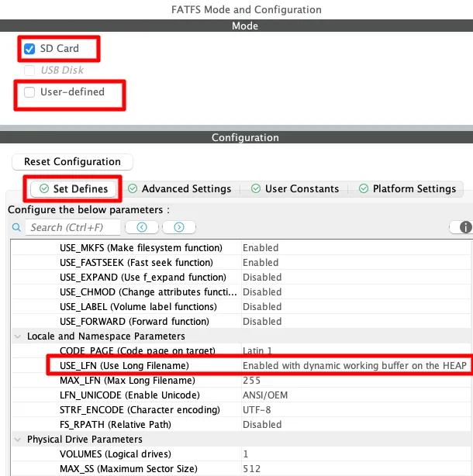Viewport: 473px width, 476px height.
Task: Click green check icon on User Constants
Action: click(256, 188)
